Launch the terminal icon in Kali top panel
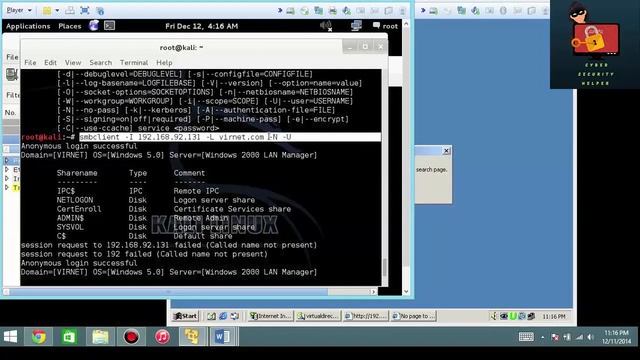The height and width of the screenshot is (360, 640). point(109,26)
